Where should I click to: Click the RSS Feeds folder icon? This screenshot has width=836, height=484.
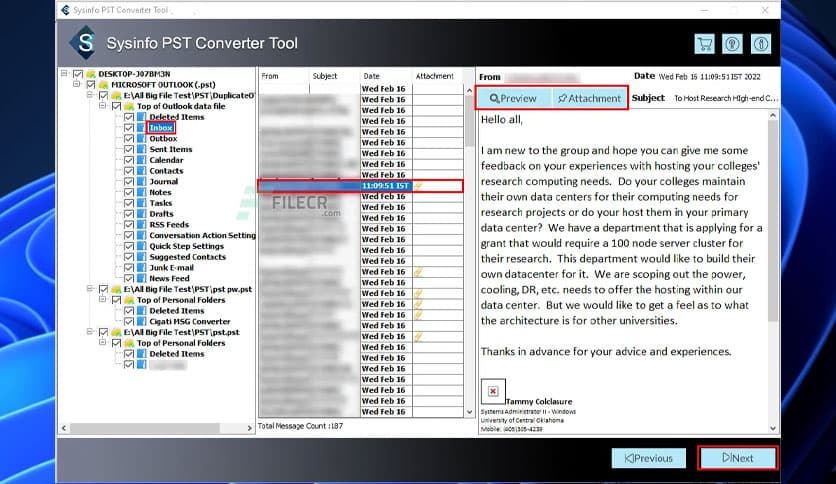click(141, 224)
